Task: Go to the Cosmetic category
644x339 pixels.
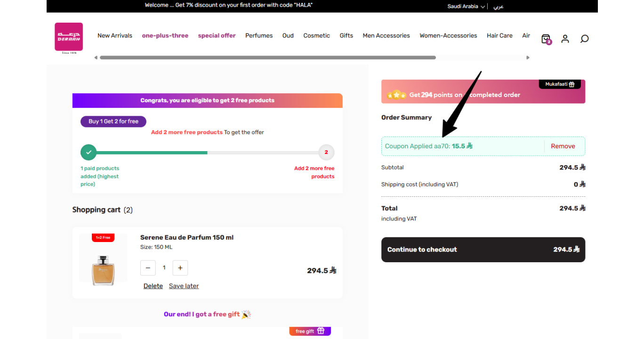Action: (x=316, y=35)
